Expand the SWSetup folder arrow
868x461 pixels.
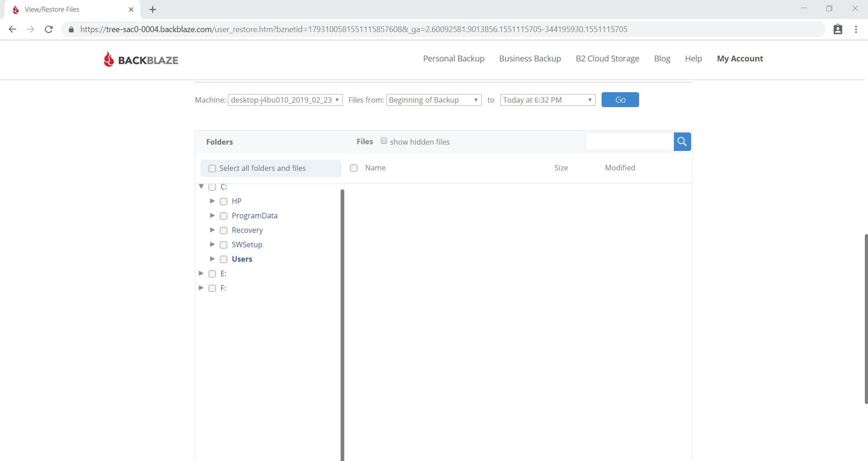click(x=212, y=244)
